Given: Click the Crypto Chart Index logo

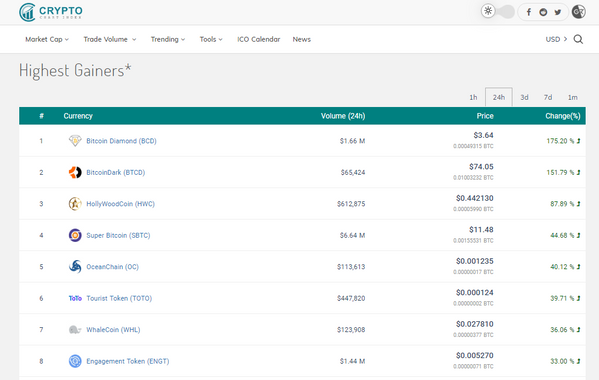Looking at the screenshot, I should [51, 12].
